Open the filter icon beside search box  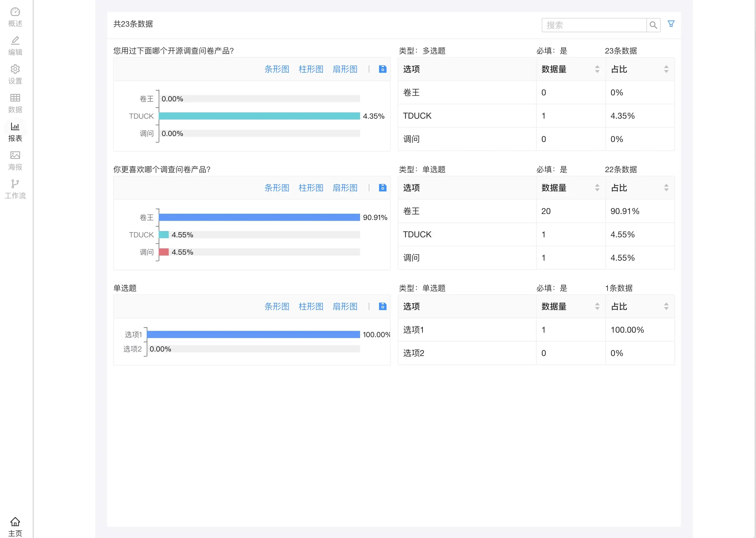tap(671, 24)
